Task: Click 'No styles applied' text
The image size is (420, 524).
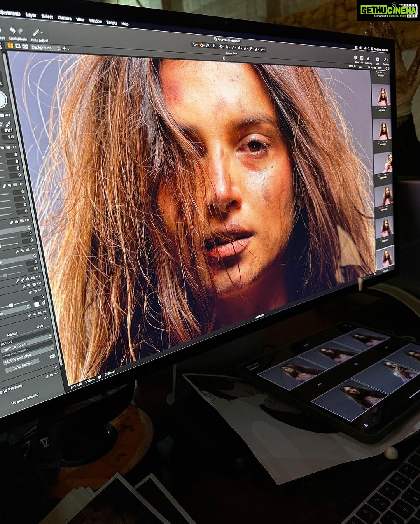Action: 25,399
